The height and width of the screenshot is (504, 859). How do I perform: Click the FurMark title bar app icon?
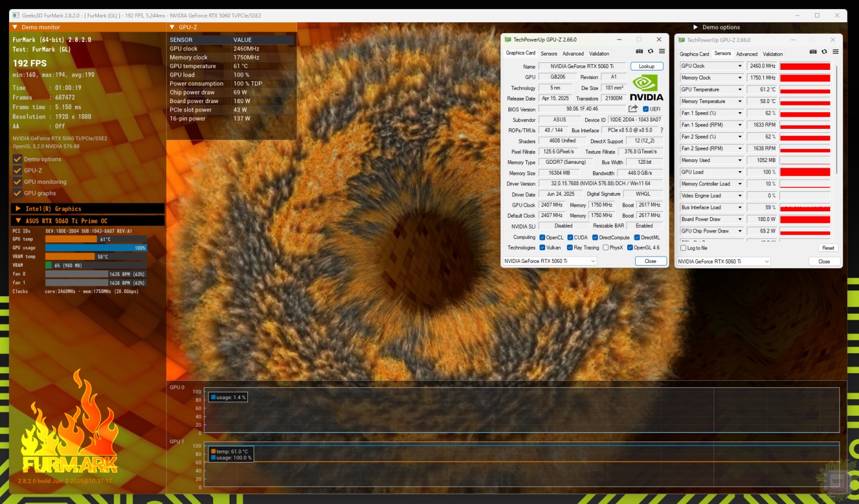tap(16, 15)
